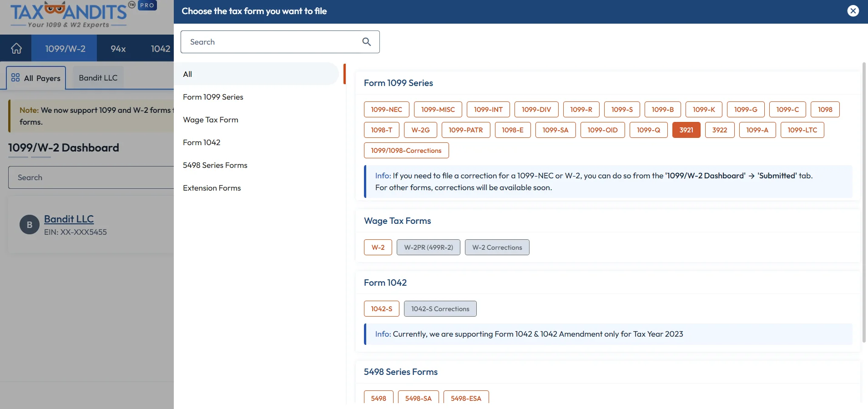Screen dimensions: 868x409
Task: Close the tax form chooser dialog
Action: click(853, 11)
